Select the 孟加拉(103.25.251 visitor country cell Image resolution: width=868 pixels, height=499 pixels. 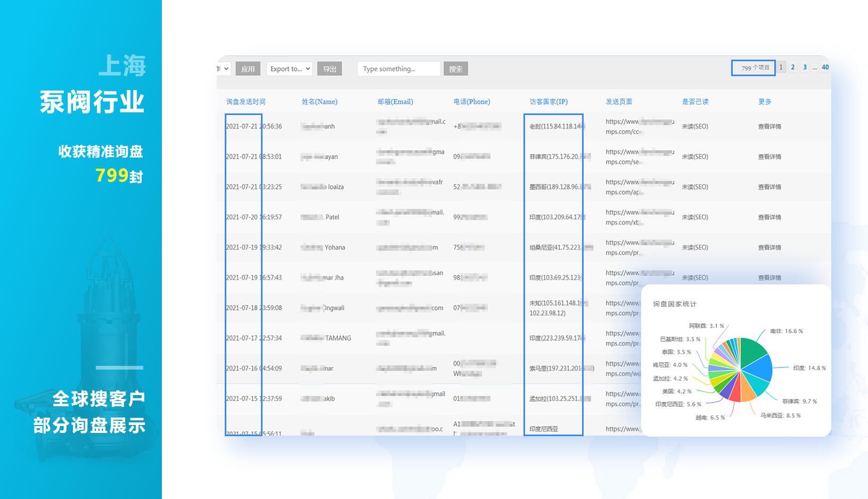click(x=560, y=399)
